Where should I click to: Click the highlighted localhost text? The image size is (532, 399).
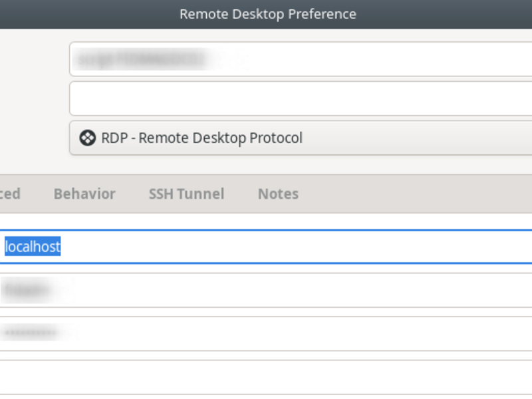tap(33, 247)
